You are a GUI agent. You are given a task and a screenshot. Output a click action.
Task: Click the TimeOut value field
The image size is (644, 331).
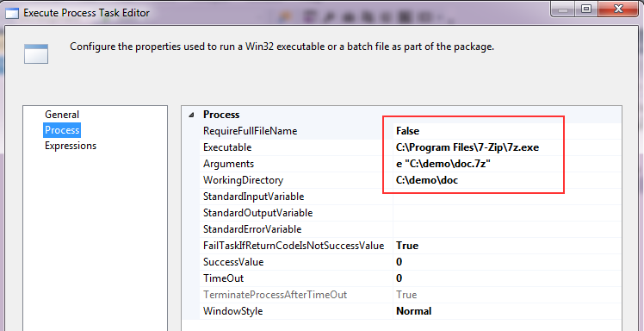[x=507, y=278]
